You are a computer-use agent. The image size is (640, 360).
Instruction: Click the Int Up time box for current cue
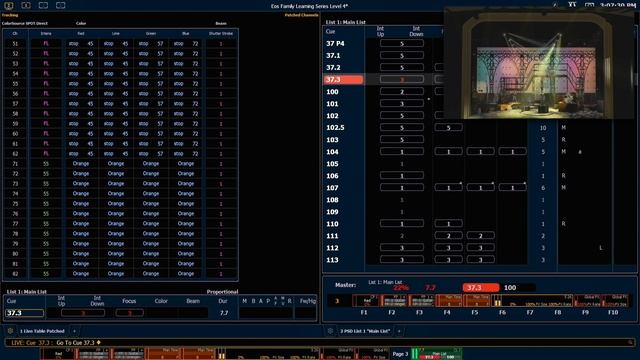(83, 313)
